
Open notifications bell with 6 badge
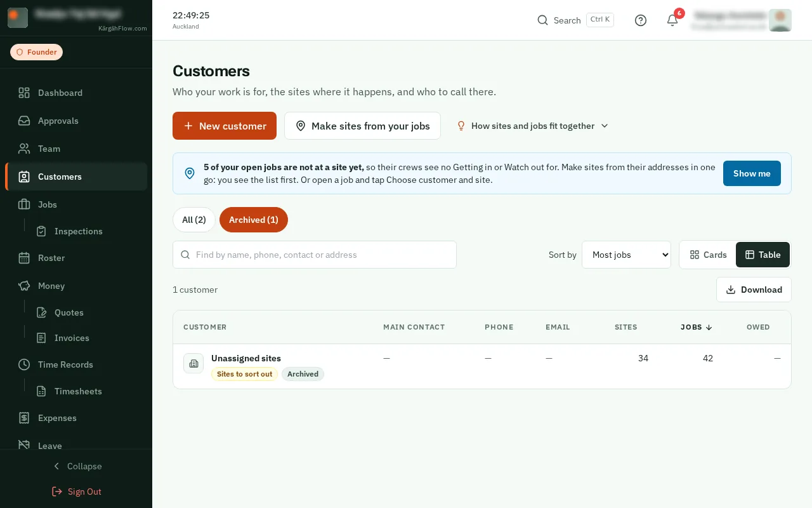tap(673, 20)
